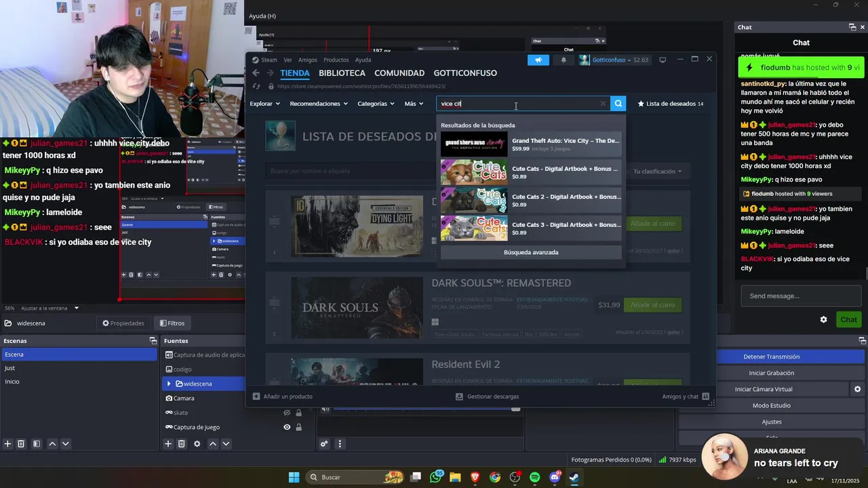Open Propiedades for the widescena source
The height and width of the screenshot is (488, 868).
[123, 323]
